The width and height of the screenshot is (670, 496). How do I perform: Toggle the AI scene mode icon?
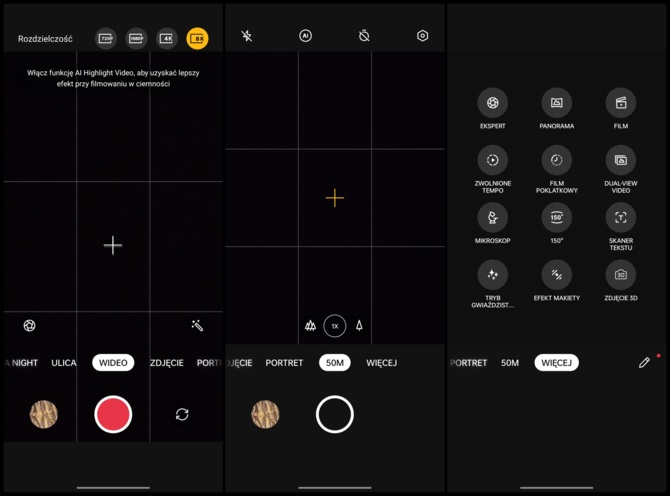306,36
